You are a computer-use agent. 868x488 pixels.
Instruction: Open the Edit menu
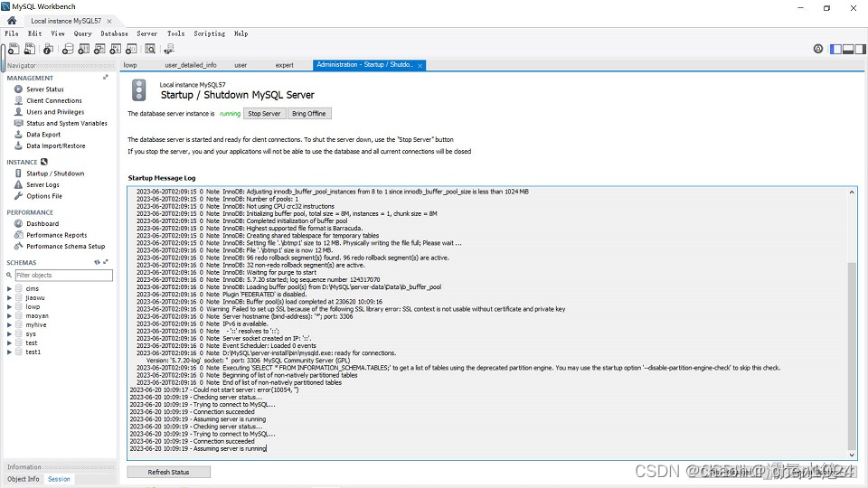tap(35, 33)
